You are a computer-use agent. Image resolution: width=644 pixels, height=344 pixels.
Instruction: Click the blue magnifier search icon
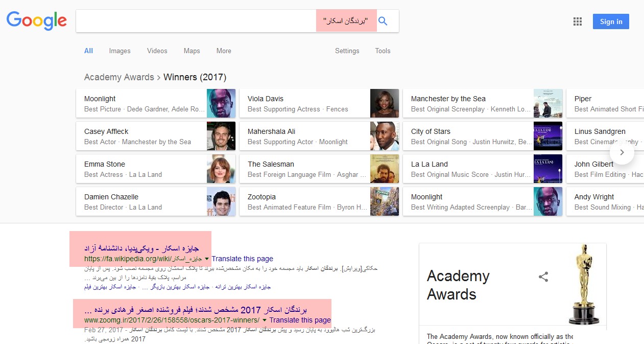[x=383, y=21]
